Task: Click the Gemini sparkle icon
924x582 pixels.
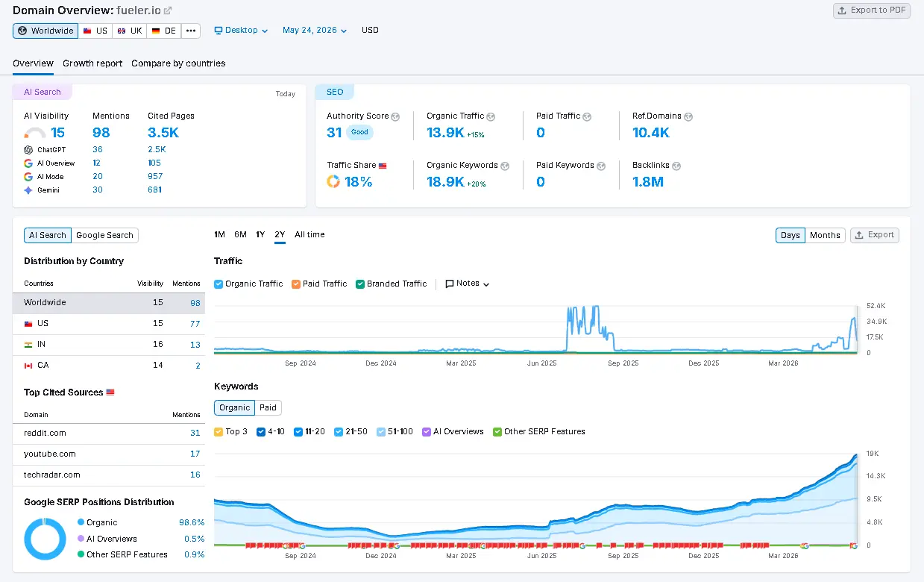Action: (x=28, y=190)
